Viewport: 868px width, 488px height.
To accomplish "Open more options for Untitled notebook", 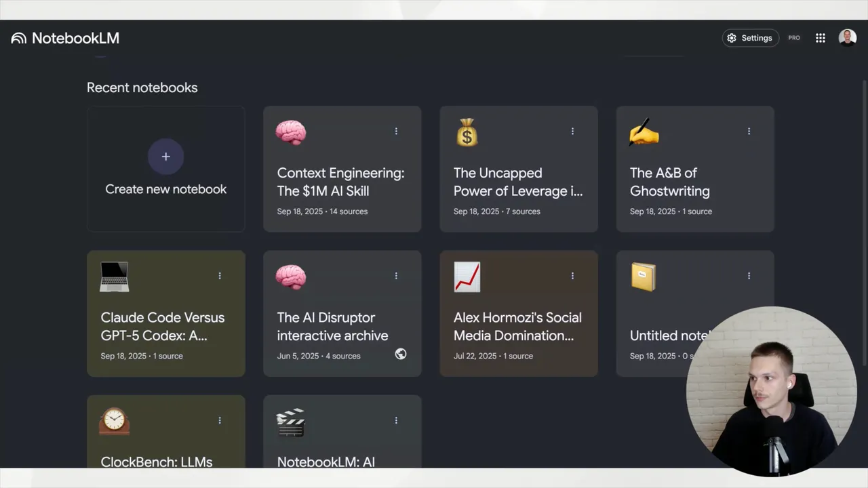I will click(749, 276).
